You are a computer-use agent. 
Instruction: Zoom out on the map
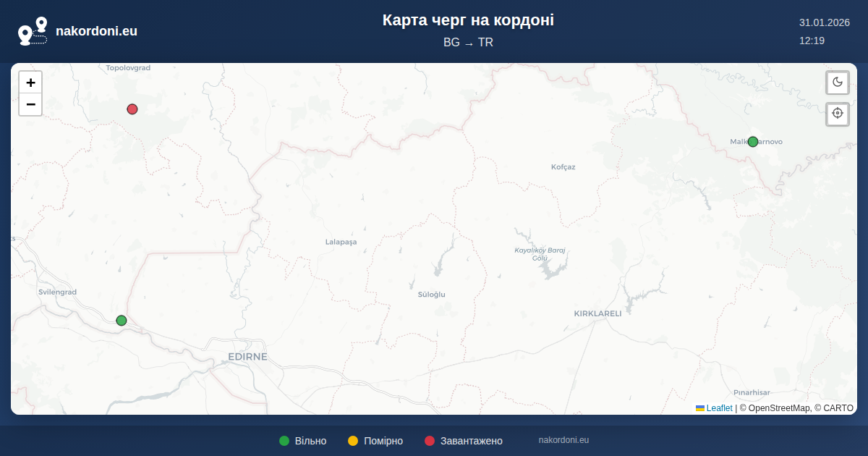(x=30, y=105)
